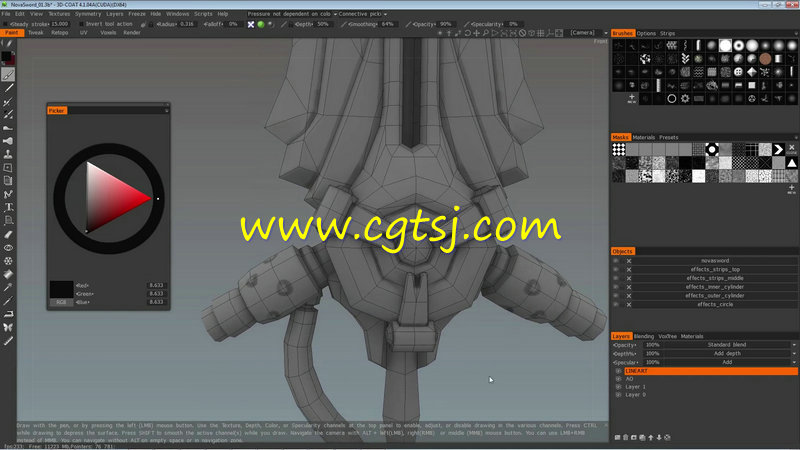Open the Connective picking dropdown
Viewport: 800px width, 450px height.
363,14
